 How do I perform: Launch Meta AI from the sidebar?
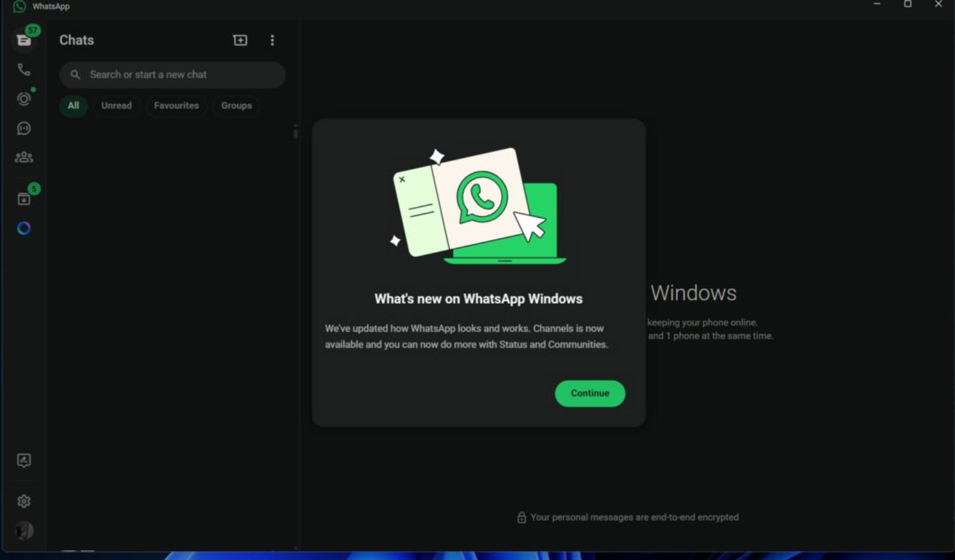pos(24,228)
